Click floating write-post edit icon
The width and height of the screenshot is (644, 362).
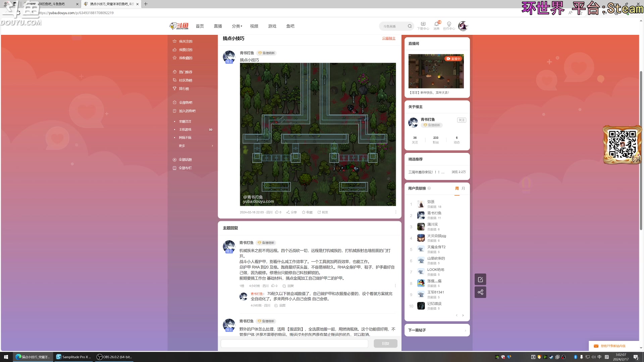point(480,280)
